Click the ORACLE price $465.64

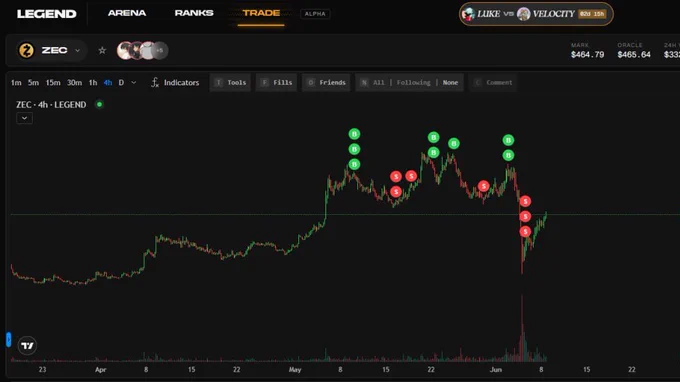[x=634, y=55]
